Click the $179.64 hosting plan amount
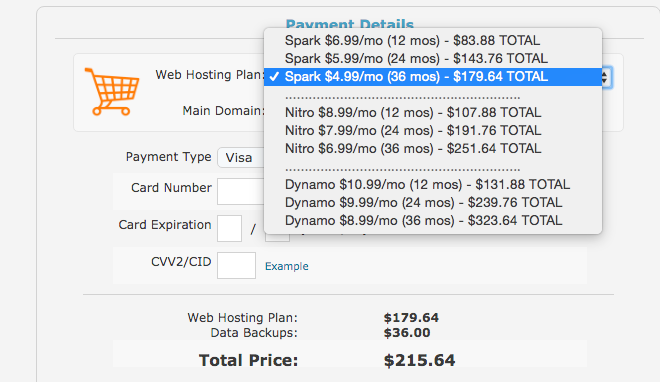 pos(411,318)
